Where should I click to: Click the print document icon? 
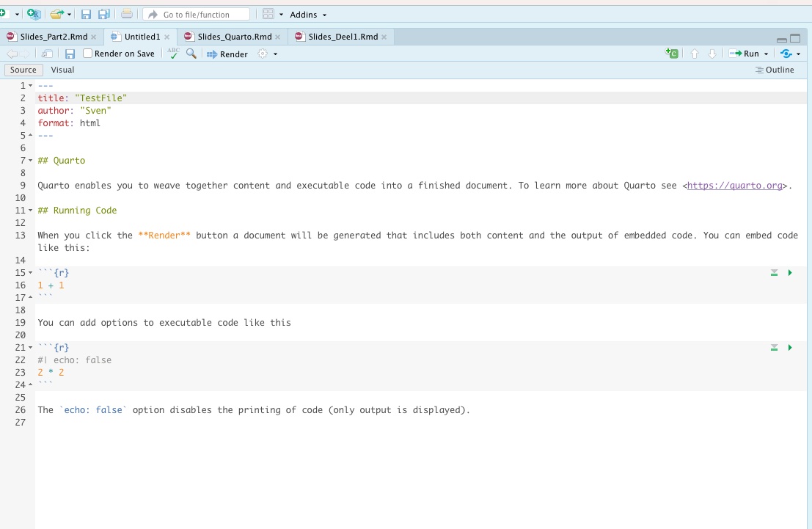click(127, 15)
